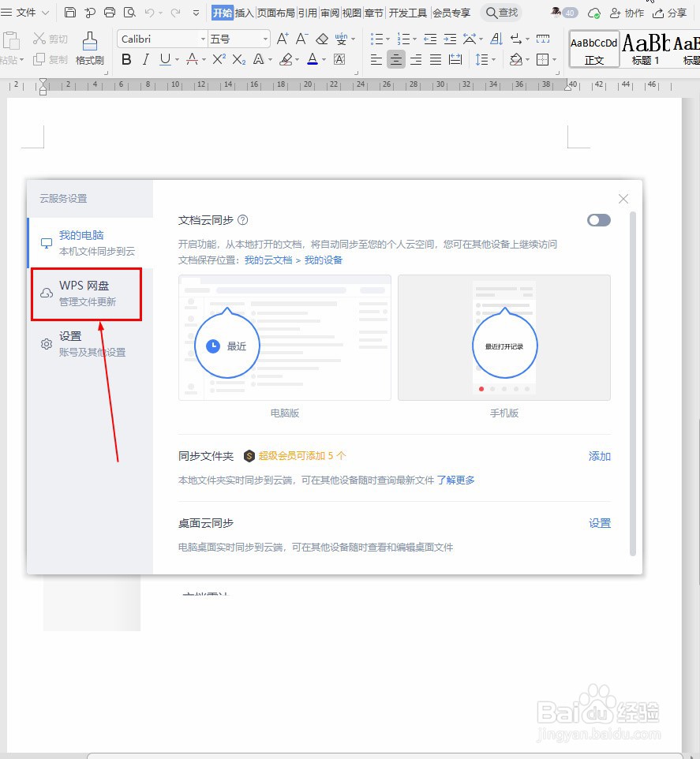This screenshot has height=759, width=700.
Task: Increase font size with A+ icon
Action: pyautogui.click(x=283, y=39)
